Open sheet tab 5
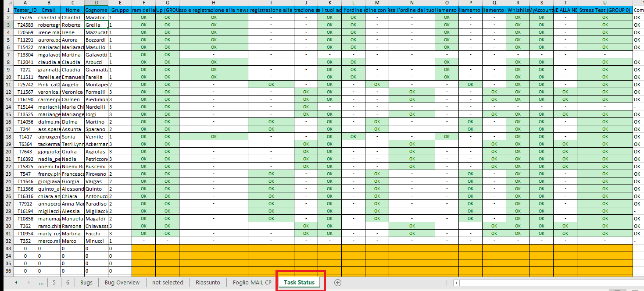644x291 pixels. coord(54,283)
